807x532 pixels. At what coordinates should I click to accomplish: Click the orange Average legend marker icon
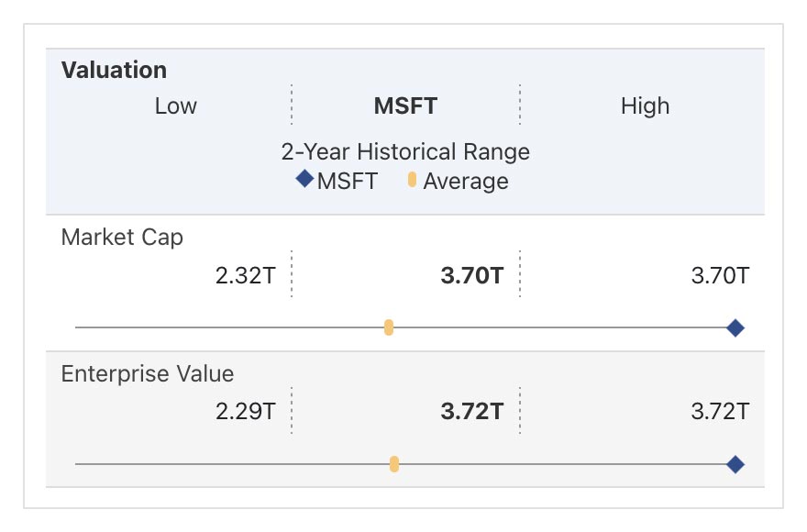tap(413, 180)
